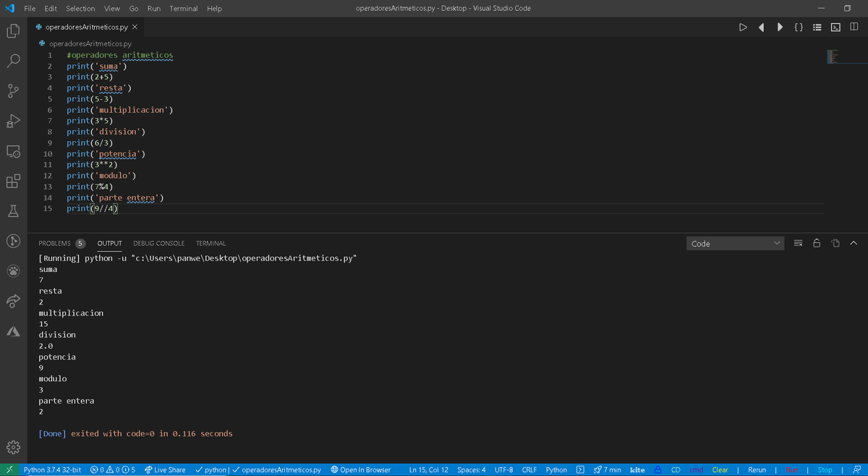Click the red Run status bar button

pyautogui.click(x=791, y=469)
